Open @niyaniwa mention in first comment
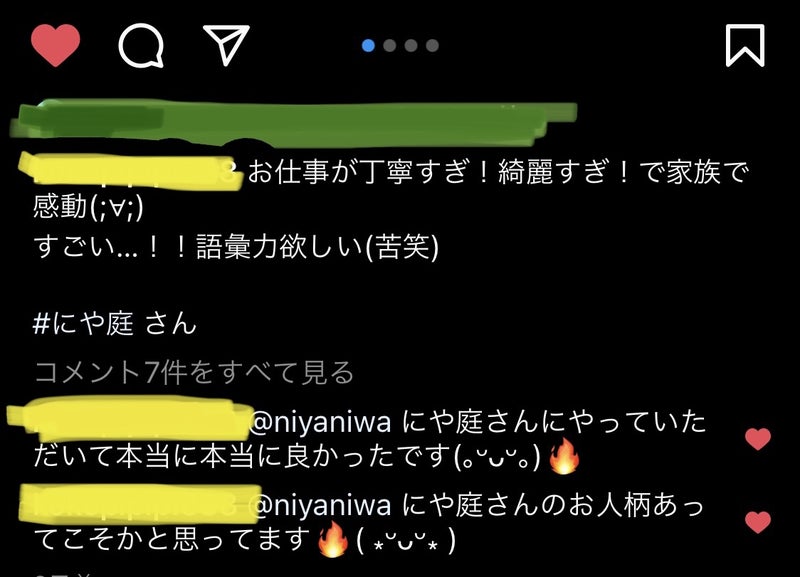 pyautogui.click(x=320, y=422)
